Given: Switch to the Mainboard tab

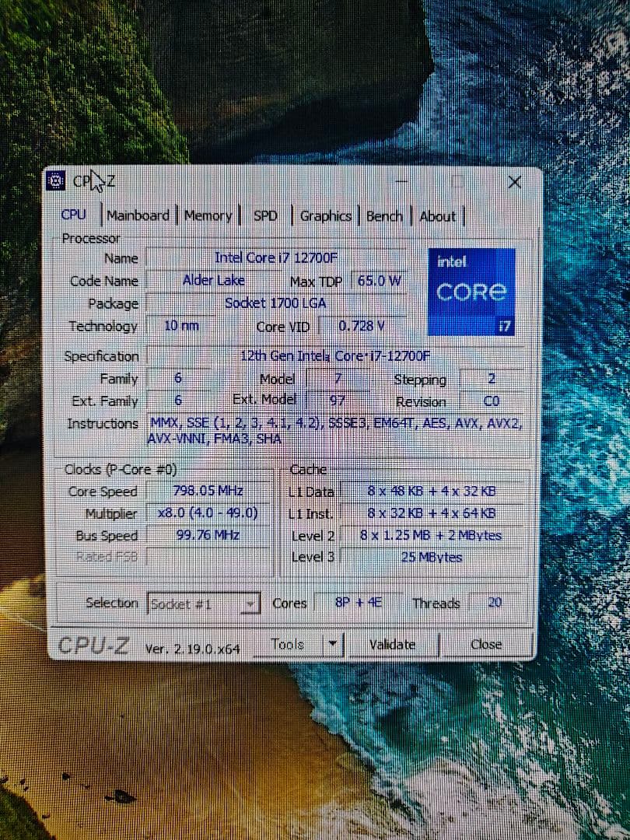Looking at the screenshot, I should [138, 215].
